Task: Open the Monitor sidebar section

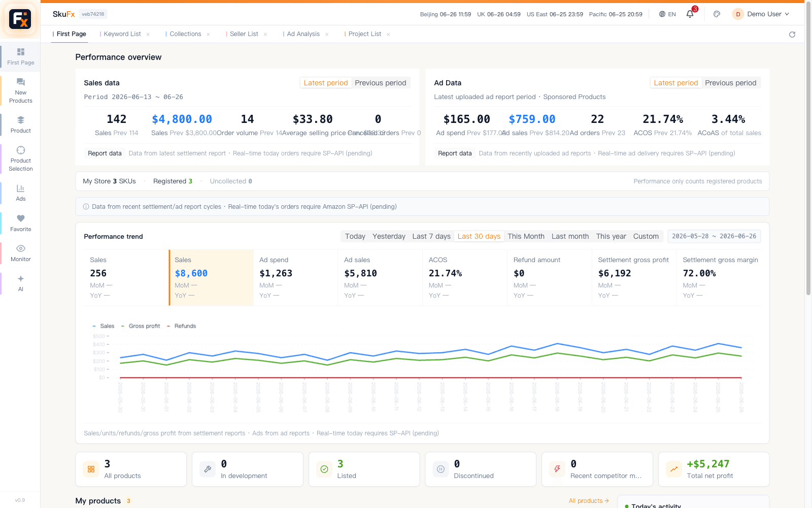Action: pyautogui.click(x=21, y=253)
